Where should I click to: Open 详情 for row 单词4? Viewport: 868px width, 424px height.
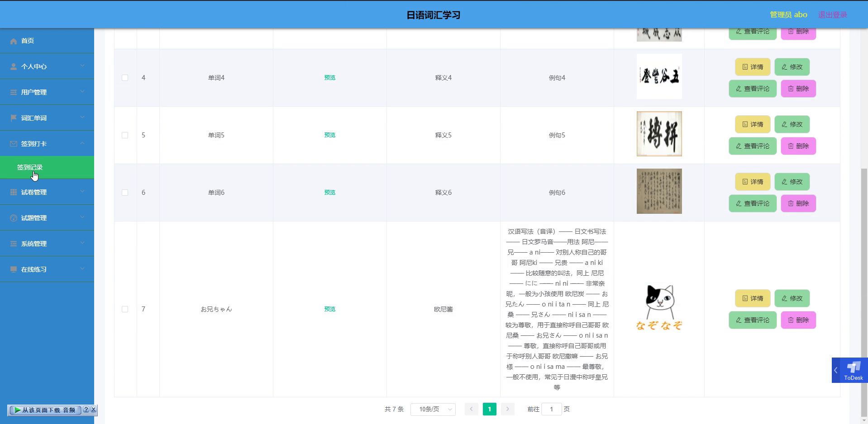coord(753,67)
